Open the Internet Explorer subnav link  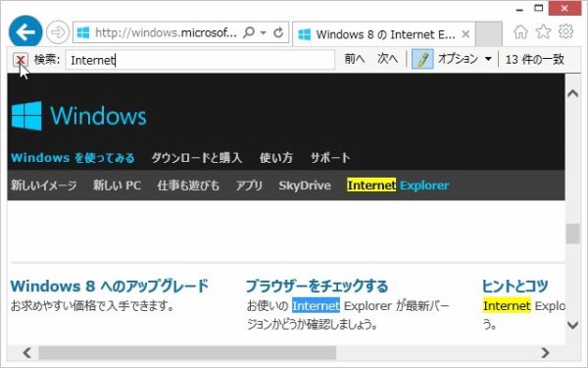(x=398, y=185)
